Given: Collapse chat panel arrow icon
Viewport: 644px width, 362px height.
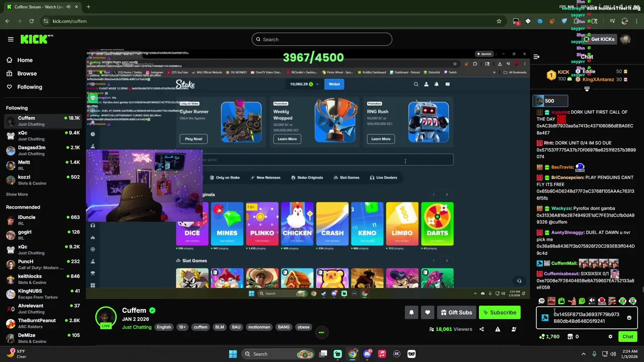Looking at the screenshot, I should (x=536, y=57).
